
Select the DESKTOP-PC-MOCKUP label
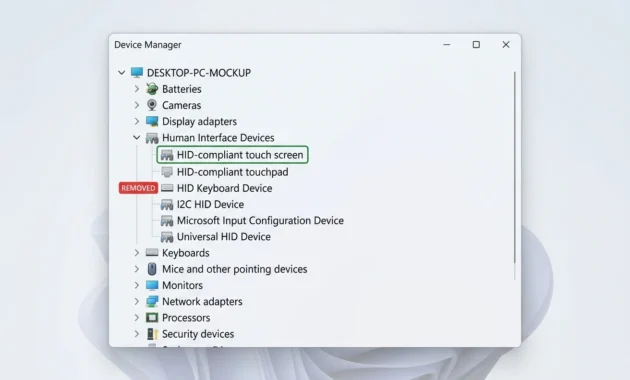199,73
